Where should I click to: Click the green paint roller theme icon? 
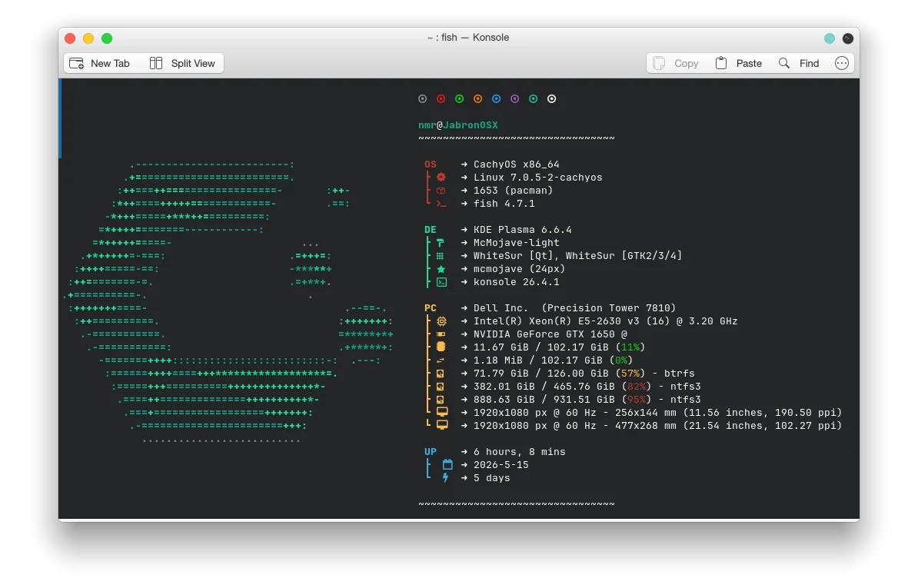pos(441,243)
